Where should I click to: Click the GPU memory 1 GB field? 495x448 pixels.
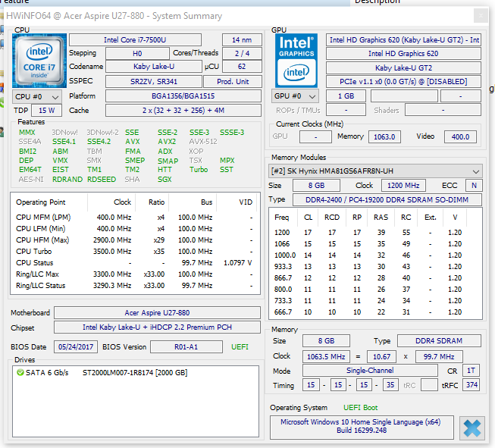(346, 96)
